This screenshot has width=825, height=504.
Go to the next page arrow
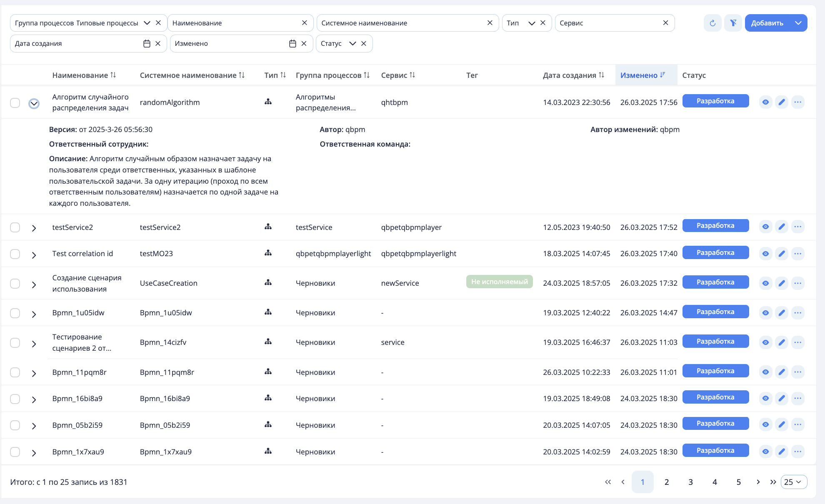pyautogui.click(x=758, y=482)
